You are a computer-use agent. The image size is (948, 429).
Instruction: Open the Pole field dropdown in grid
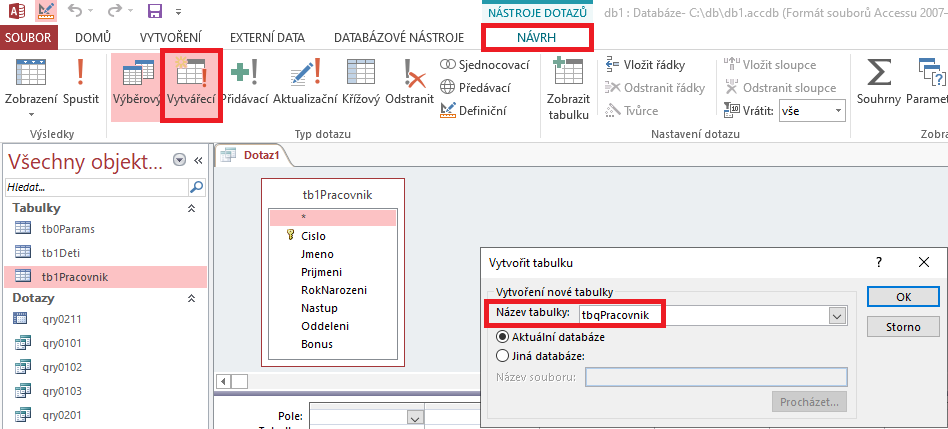415,418
